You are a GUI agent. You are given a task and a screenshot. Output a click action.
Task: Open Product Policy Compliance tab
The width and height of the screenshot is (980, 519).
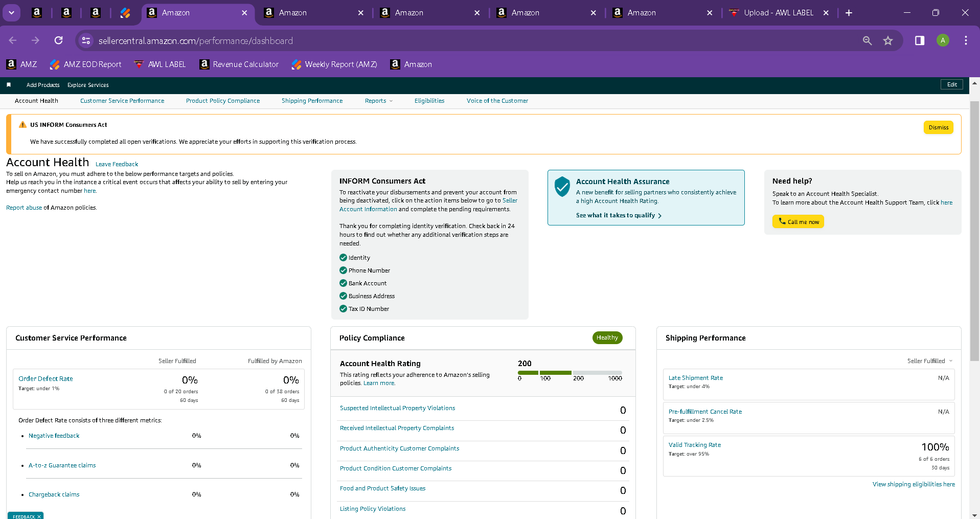click(x=223, y=101)
